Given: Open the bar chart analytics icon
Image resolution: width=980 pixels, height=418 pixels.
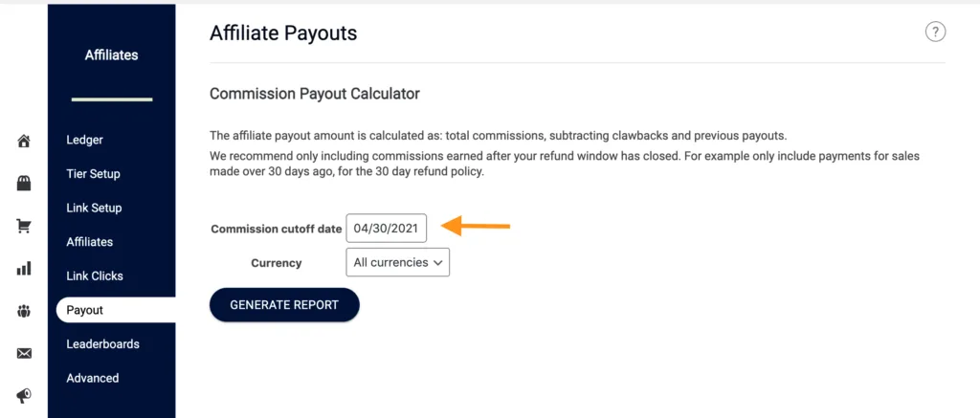Looking at the screenshot, I should click(24, 269).
